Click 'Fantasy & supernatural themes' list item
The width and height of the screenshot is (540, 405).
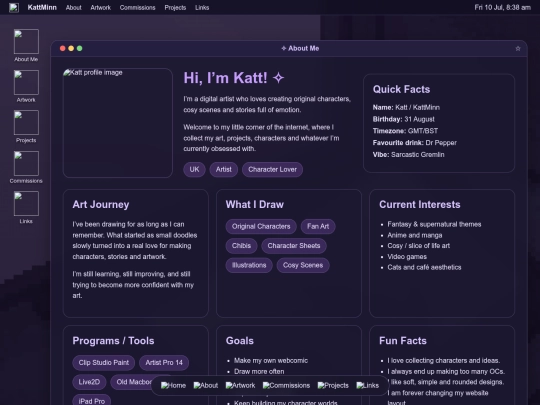click(434, 224)
